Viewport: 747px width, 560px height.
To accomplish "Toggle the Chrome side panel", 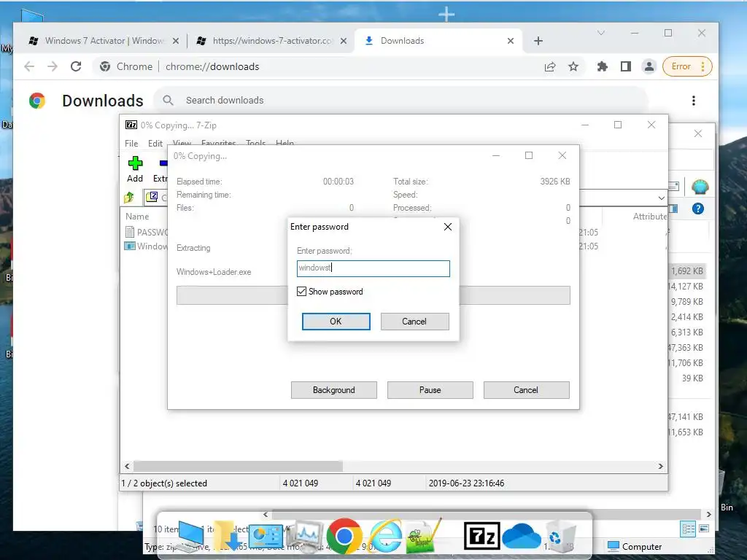I will pos(626,66).
